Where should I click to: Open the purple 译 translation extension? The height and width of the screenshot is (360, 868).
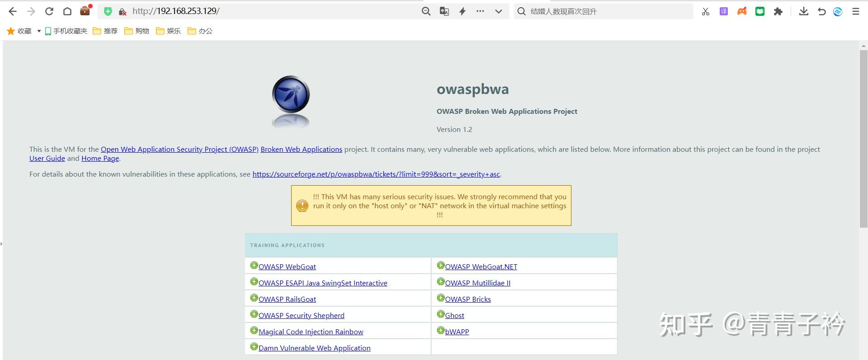[x=724, y=11]
